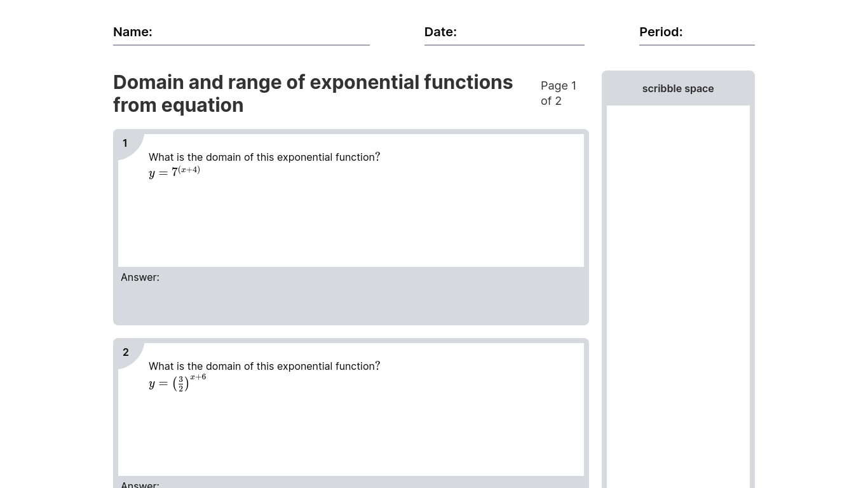
Task: Click the gray answer box under question 1
Action: (351, 302)
